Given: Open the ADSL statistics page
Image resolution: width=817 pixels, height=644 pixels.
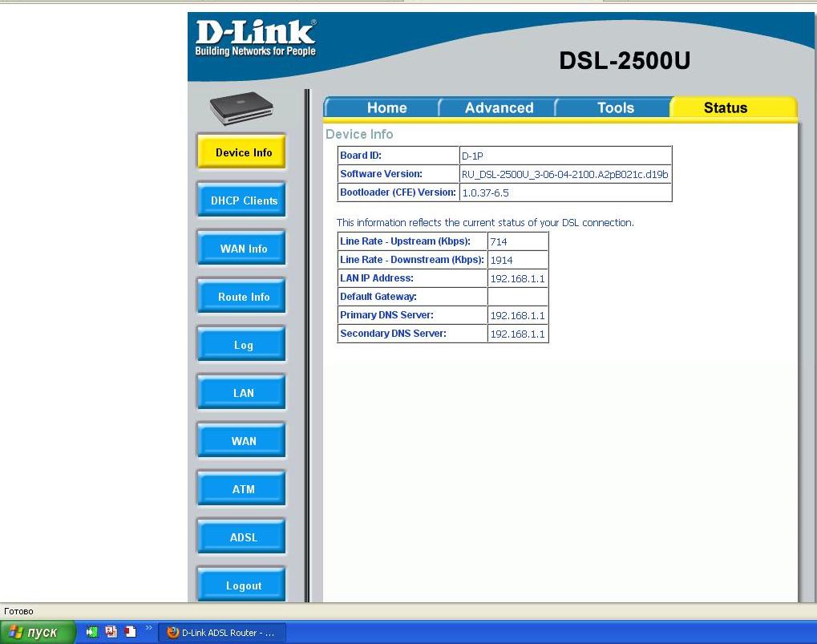Looking at the screenshot, I should (242, 537).
